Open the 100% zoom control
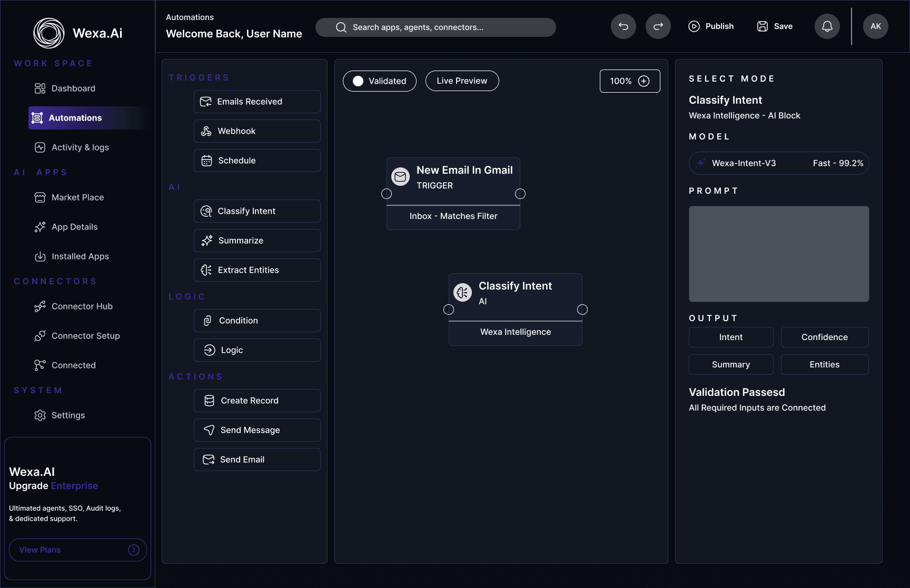This screenshot has height=588, width=910. pos(630,81)
